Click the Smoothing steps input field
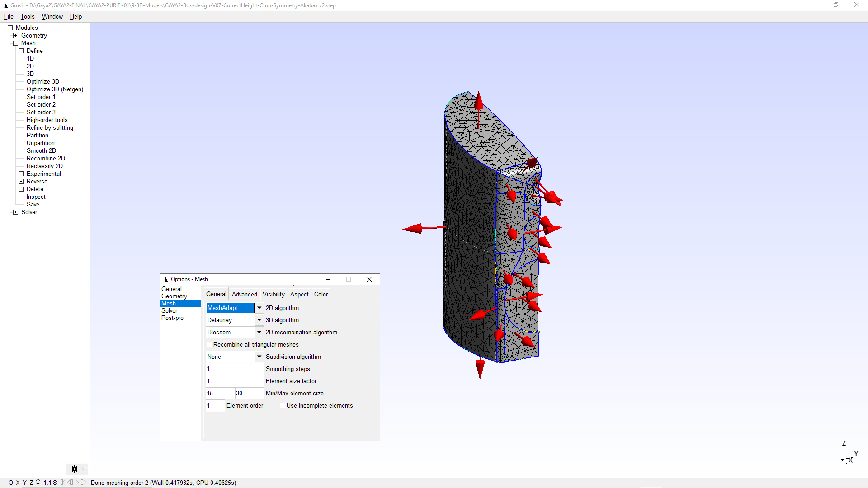 coord(235,369)
